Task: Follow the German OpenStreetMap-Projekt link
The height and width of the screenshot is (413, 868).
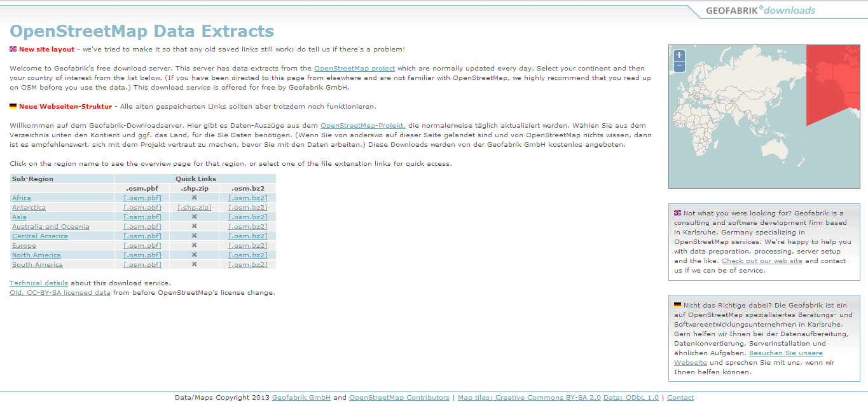Action: pos(362,126)
